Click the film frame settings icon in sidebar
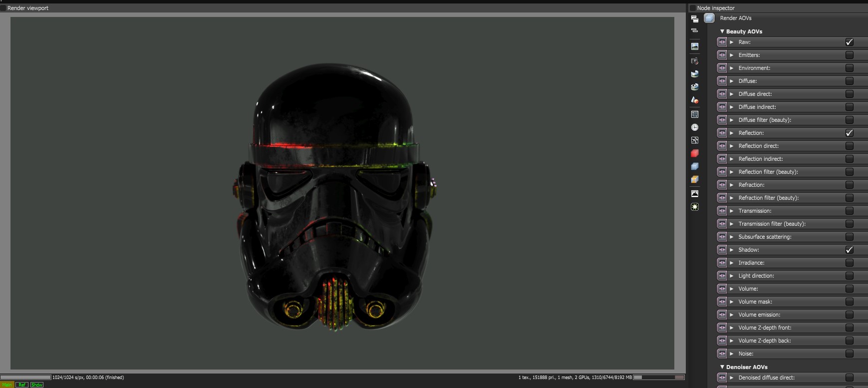Viewport: 868px width, 388px height. pyautogui.click(x=694, y=114)
